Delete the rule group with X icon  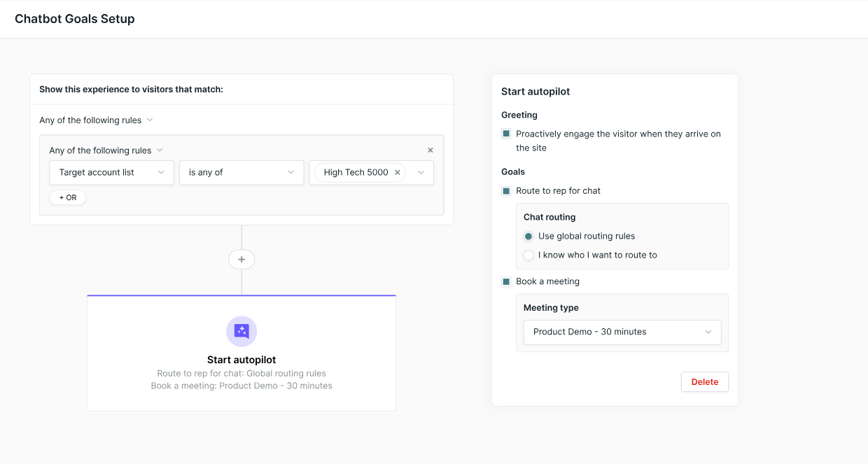click(430, 150)
